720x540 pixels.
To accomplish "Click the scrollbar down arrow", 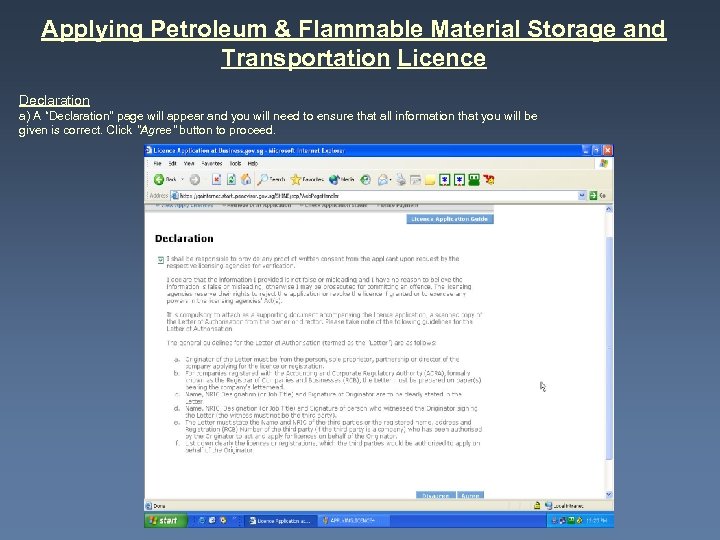I will [609, 495].
